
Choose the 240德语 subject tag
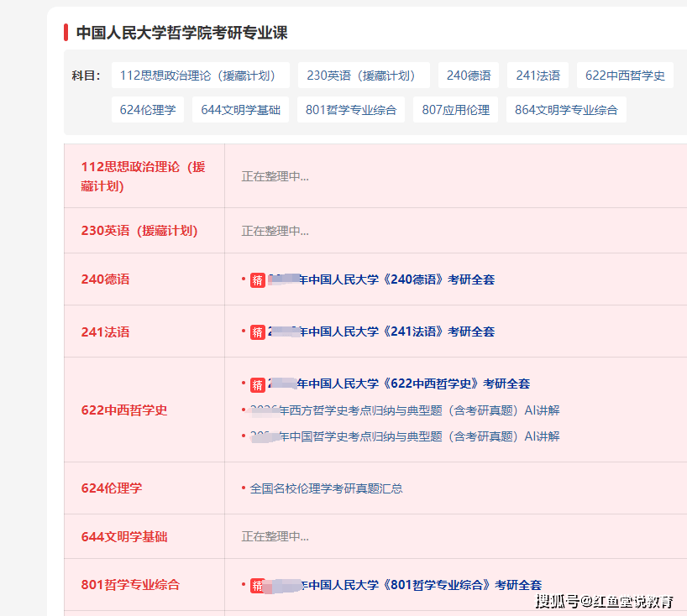469,76
